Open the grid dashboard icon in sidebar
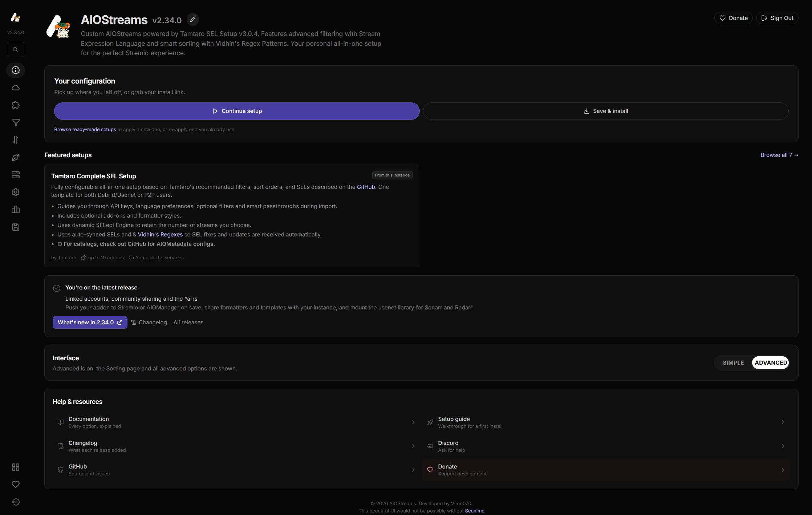This screenshot has height=515, width=812. (16, 467)
